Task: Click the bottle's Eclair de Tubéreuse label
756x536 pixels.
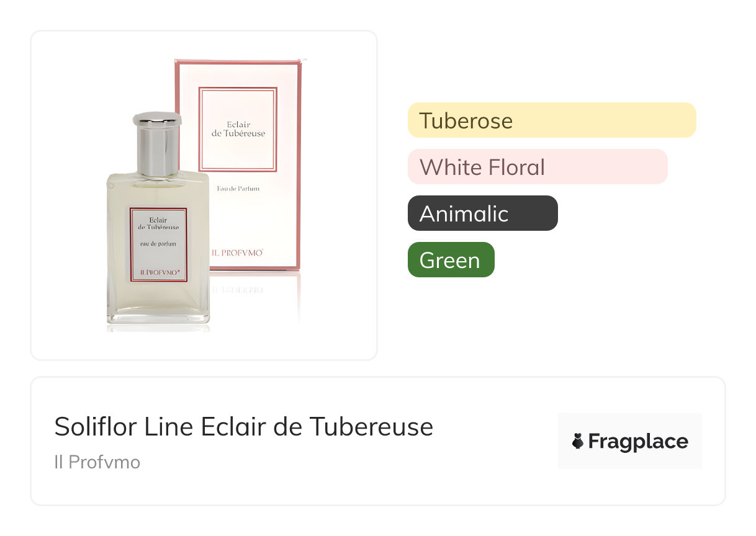Action: (158, 245)
